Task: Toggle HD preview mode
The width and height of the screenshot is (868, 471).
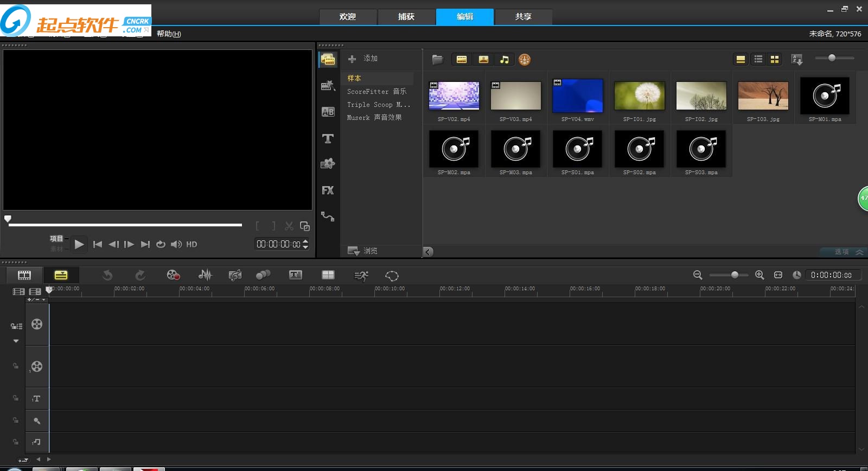Action: [192, 245]
